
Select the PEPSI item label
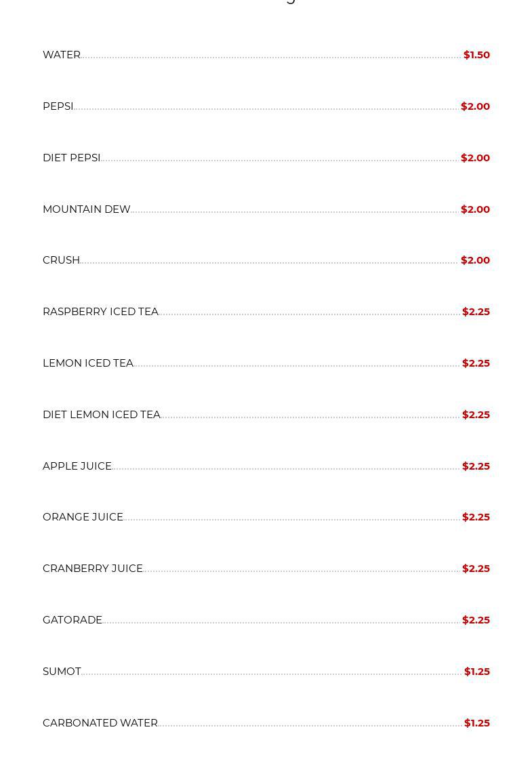click(x=58, y=106)
